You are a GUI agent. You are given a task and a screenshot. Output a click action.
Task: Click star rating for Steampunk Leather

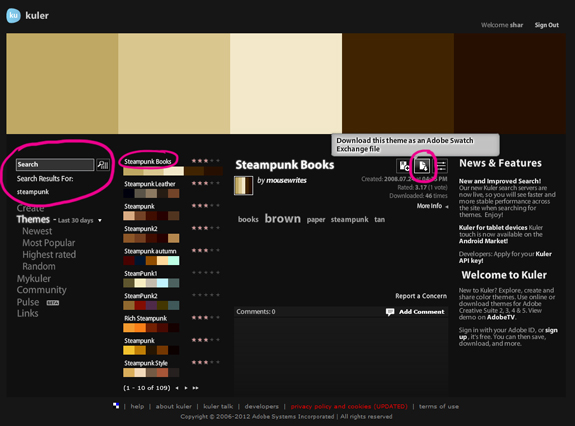[205, 183]
